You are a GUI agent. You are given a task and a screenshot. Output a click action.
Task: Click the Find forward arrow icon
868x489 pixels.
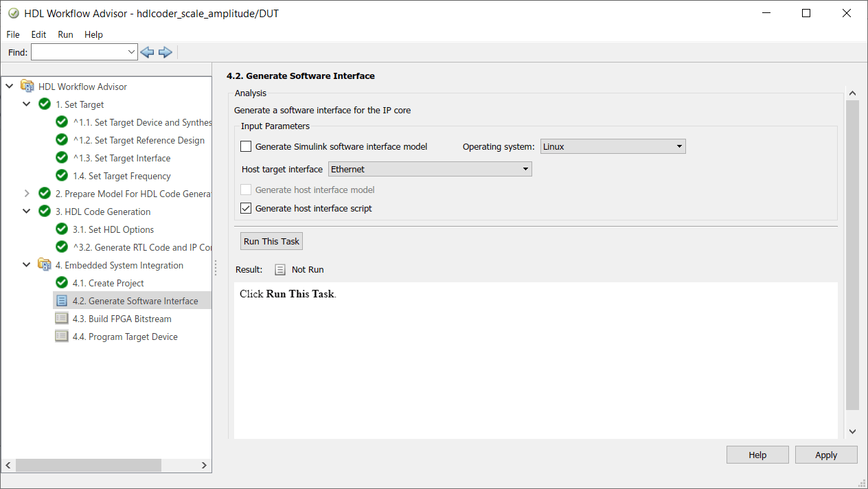[x=165, y=52]
